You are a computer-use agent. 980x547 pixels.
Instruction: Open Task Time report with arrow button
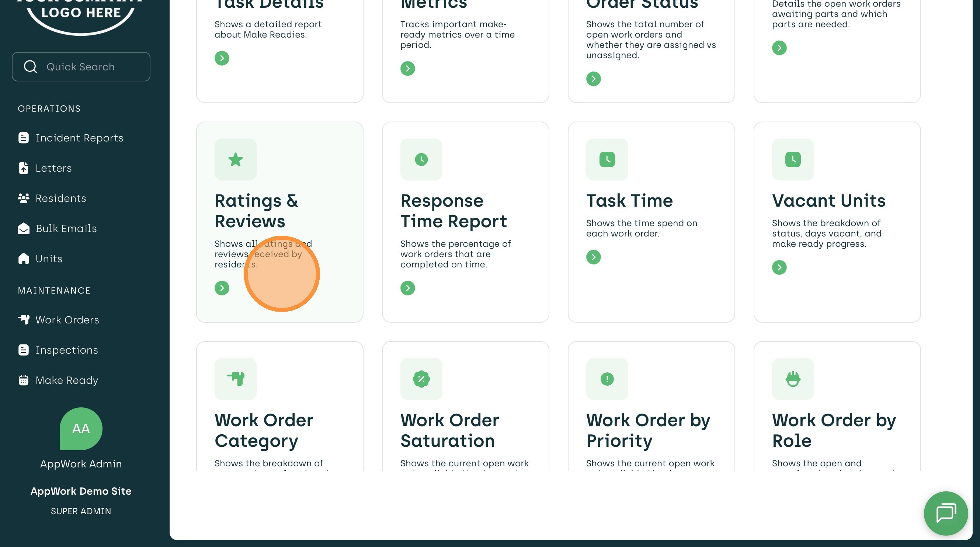coord(593,257)
